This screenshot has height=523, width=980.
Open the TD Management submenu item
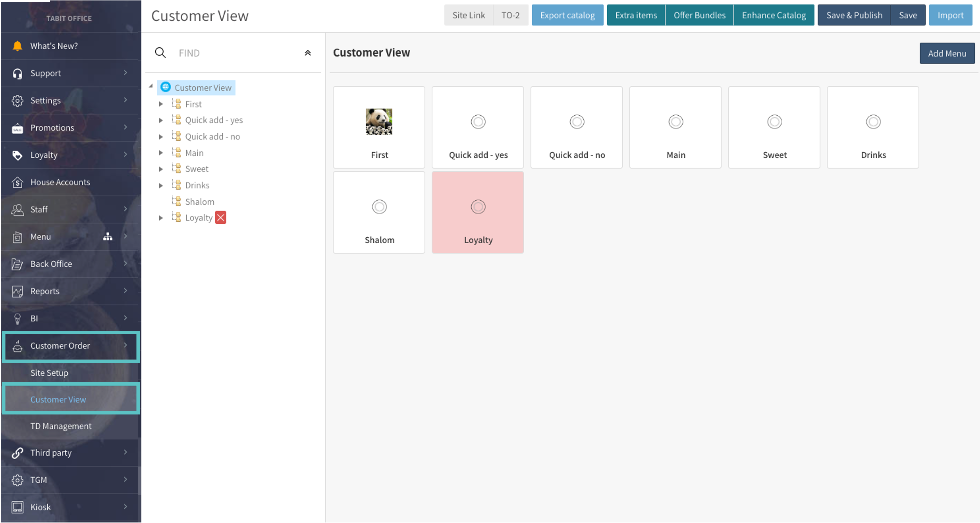(61, 426)
